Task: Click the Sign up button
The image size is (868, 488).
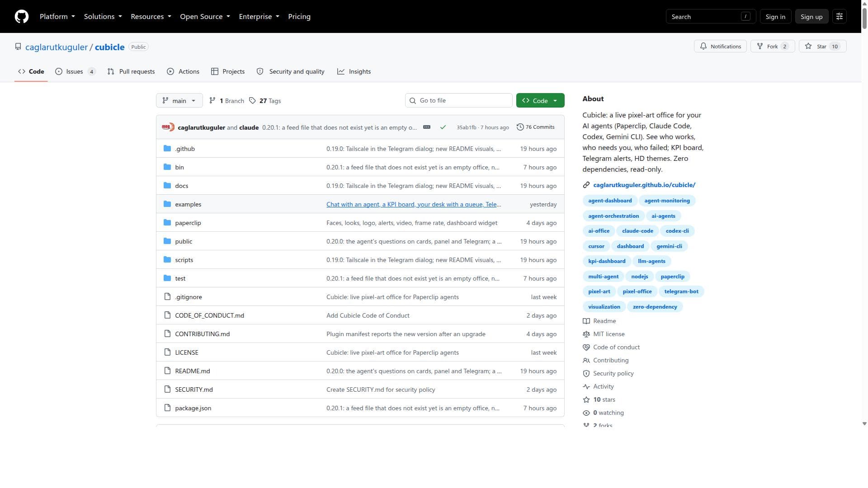Action: (x=811, y=17)
